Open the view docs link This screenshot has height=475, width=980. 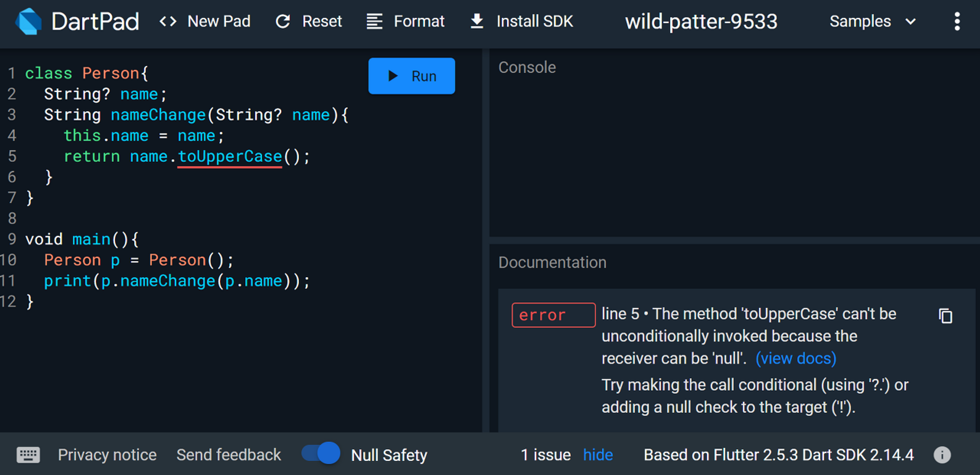pyautogui.click(x=796, y=358)
